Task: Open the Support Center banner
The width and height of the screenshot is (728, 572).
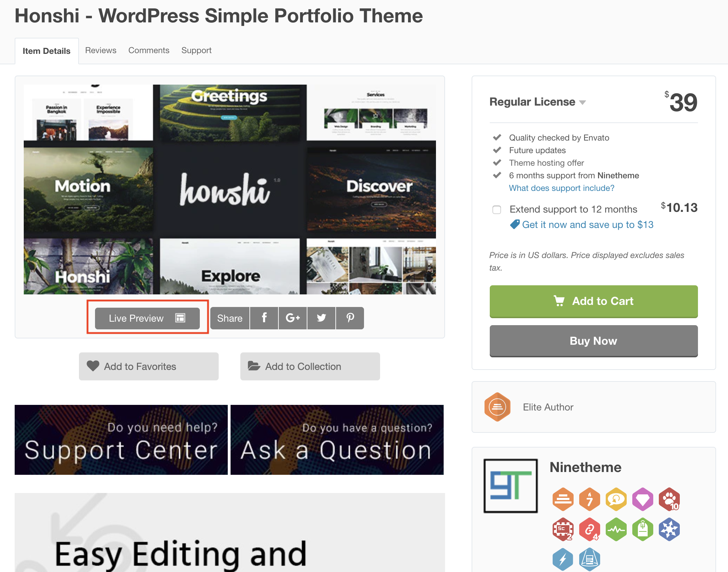Action: 121,440
